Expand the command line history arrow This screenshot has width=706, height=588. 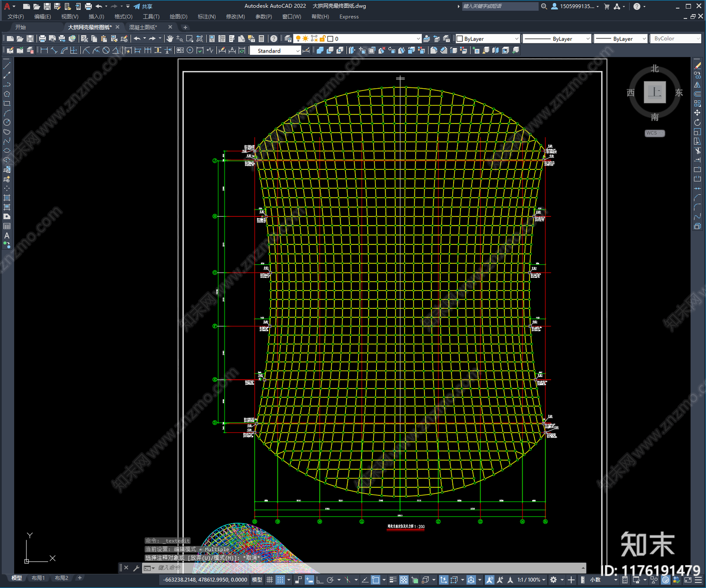583,568
